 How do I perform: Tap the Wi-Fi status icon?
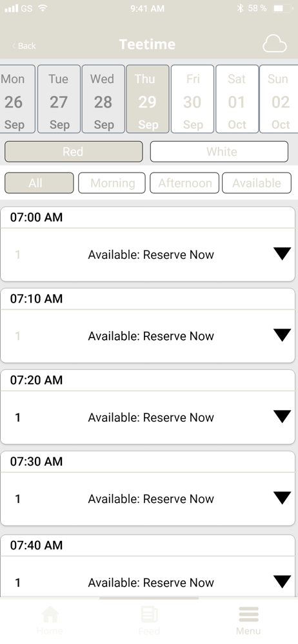42,8
